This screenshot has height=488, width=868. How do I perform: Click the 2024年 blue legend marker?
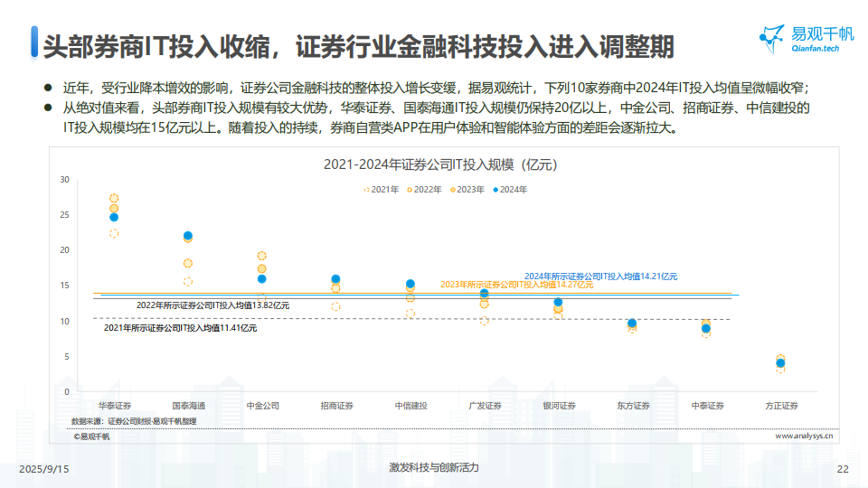[x=494, y=190]
